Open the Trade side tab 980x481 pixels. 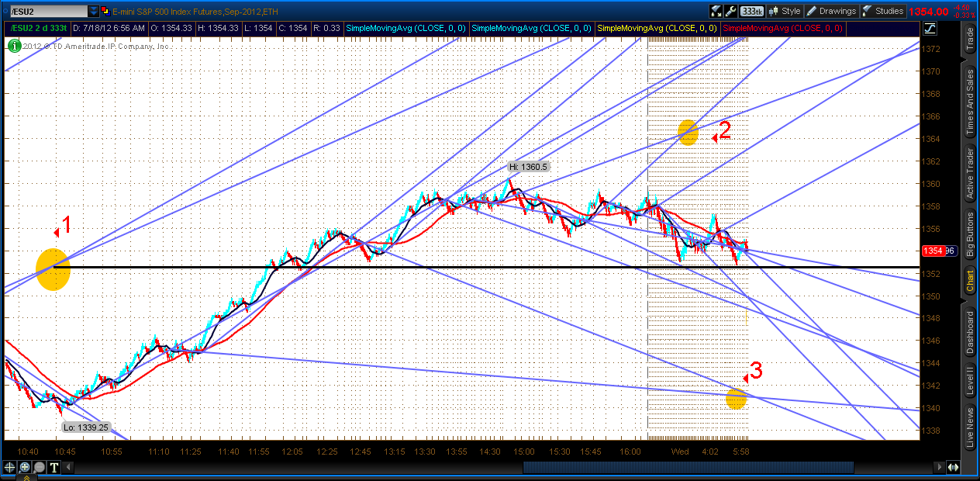pos(969,39)
